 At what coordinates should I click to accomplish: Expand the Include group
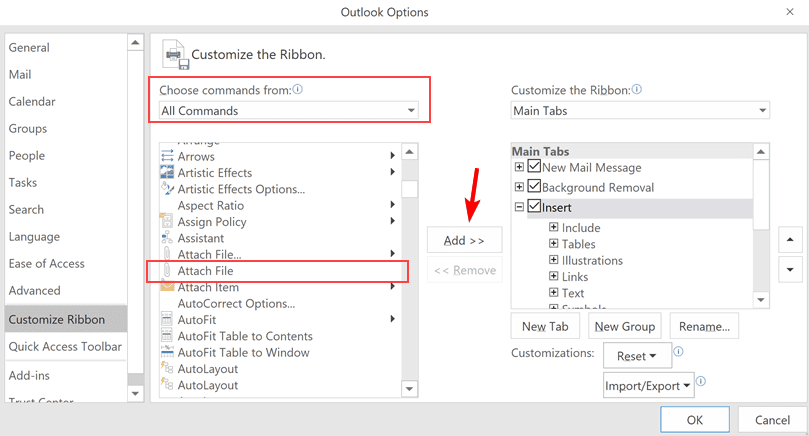coord(554,227)
